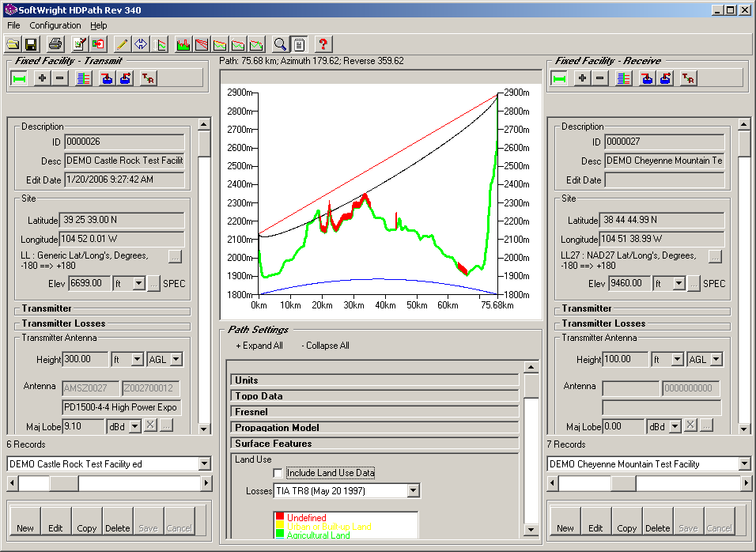This screenshot has height=552, width=756.
Task: Click the green bar icon in Receive toolbar
Action: pos(559,78)
